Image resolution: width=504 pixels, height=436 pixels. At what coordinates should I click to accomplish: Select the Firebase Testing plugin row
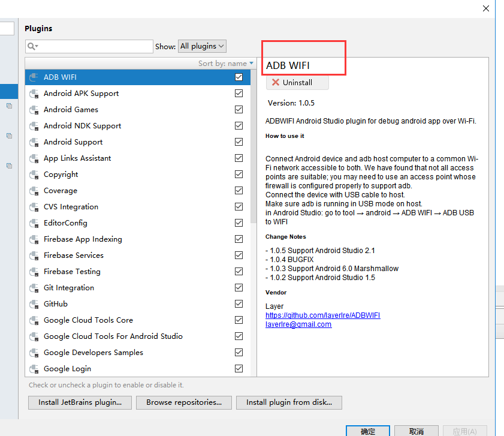pos(138,272)
